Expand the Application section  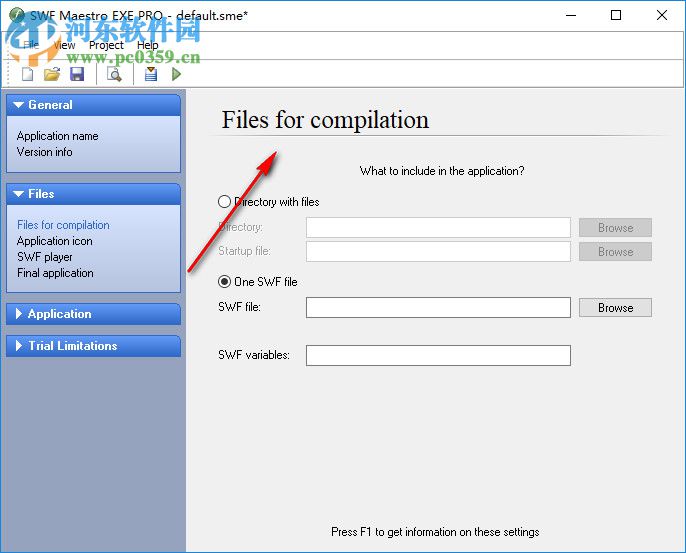point(93,314)
